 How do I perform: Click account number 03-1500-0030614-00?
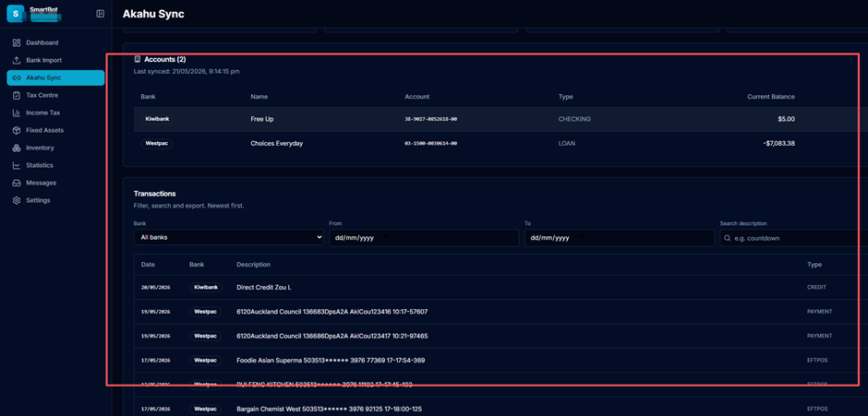(x=431, y=143)
